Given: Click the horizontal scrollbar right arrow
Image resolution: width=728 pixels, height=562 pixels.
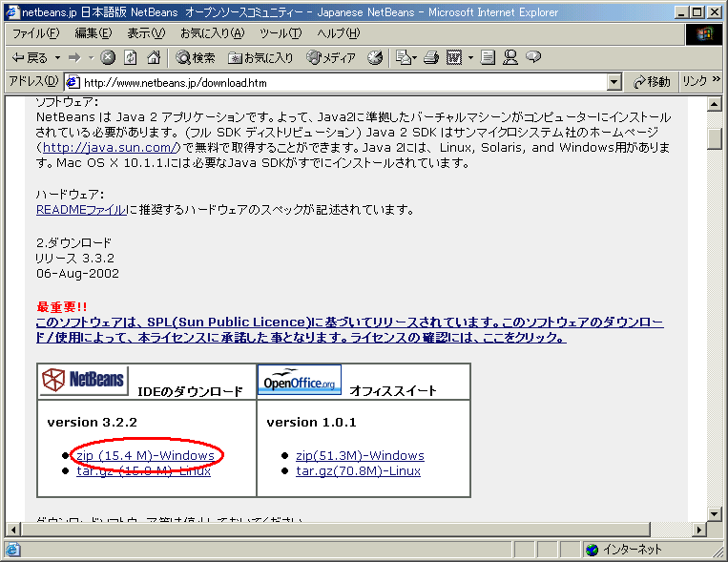Looking at the screenshot, I should click(698, 529).
